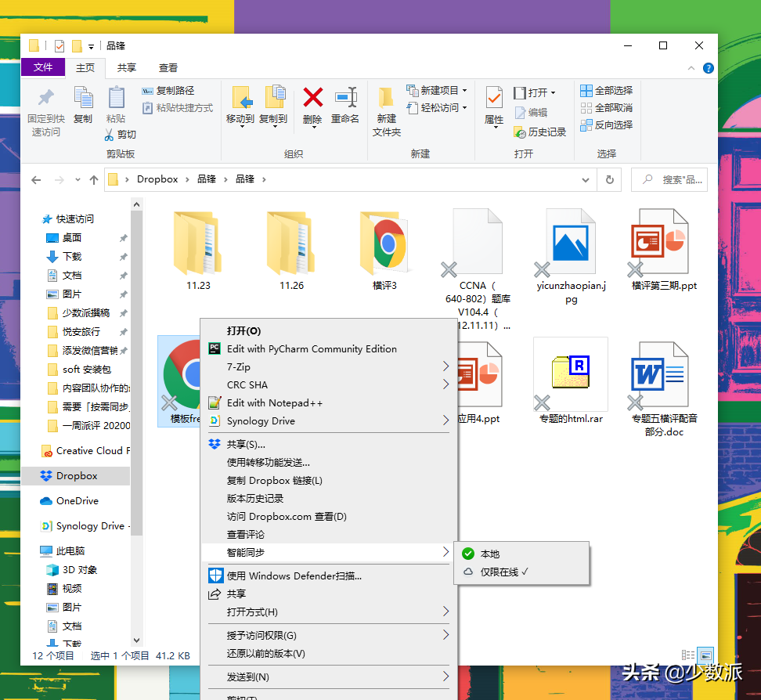Click the blue help question-mark icon

pyautogui.click(x=708, y=68)
